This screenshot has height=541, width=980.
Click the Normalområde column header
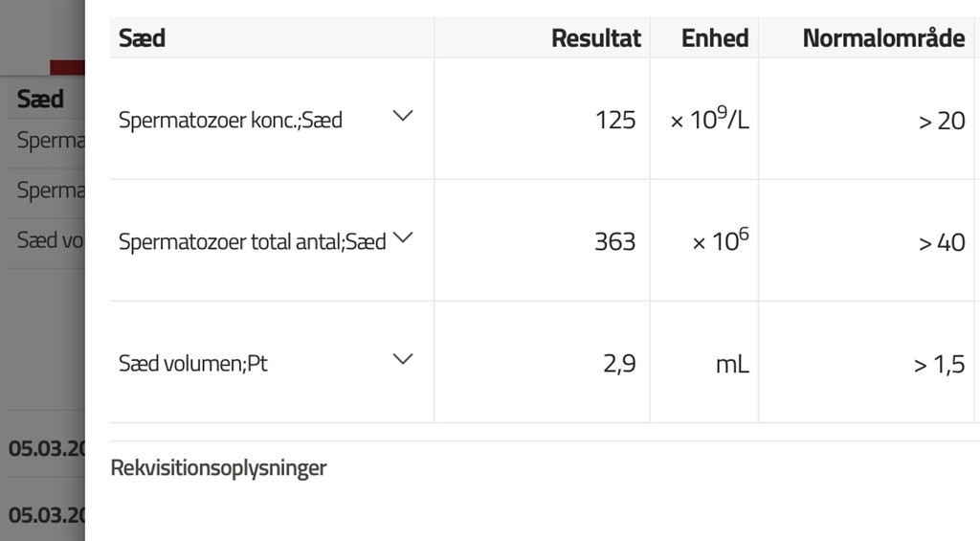(882, 38)
